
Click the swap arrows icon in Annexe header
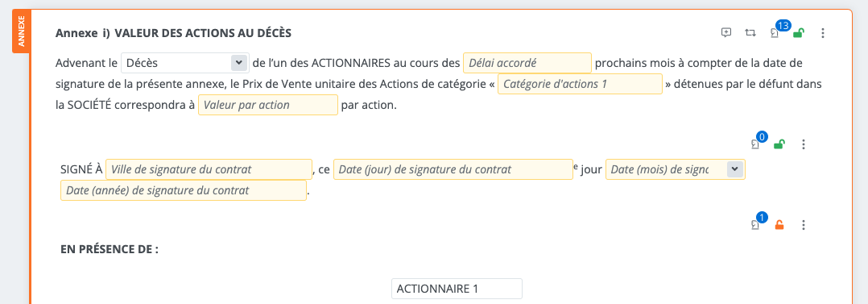click(x=750, y=33)
